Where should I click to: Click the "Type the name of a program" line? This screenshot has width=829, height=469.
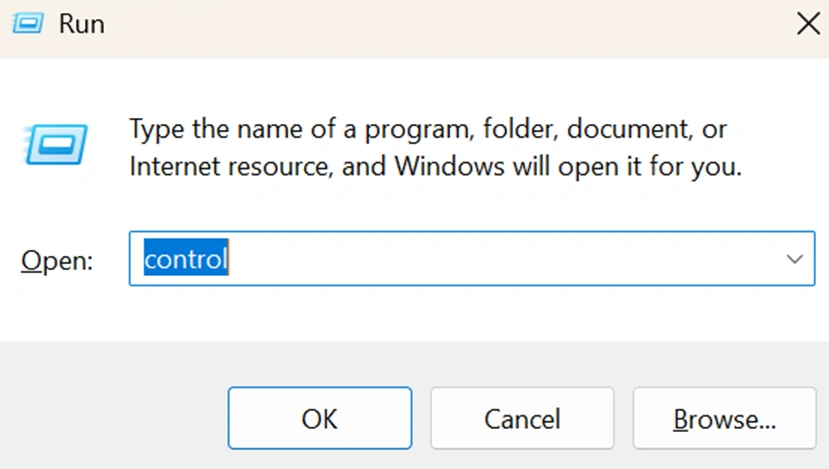[x=428, y=129]
